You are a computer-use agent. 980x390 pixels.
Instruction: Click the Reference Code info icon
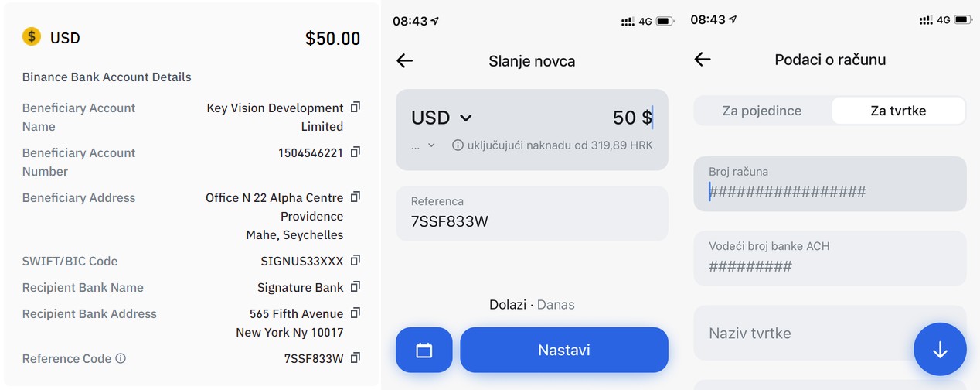click(121, 358)
